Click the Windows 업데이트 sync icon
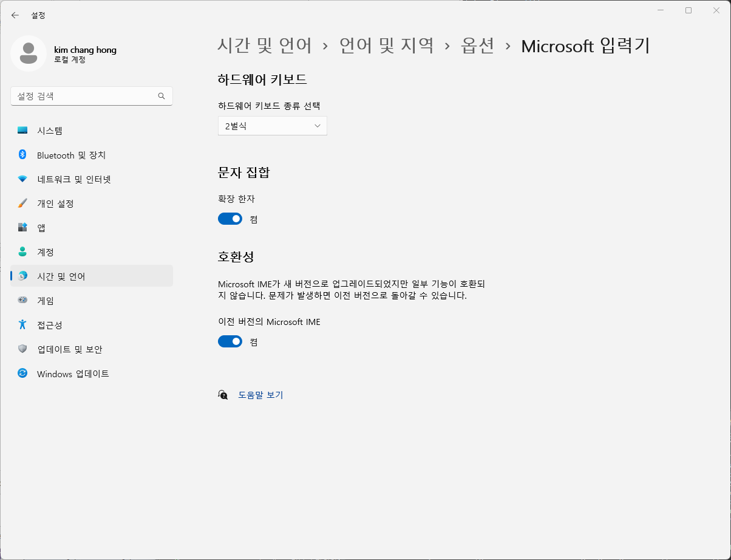The image size is (731, 560). [22, 374]
